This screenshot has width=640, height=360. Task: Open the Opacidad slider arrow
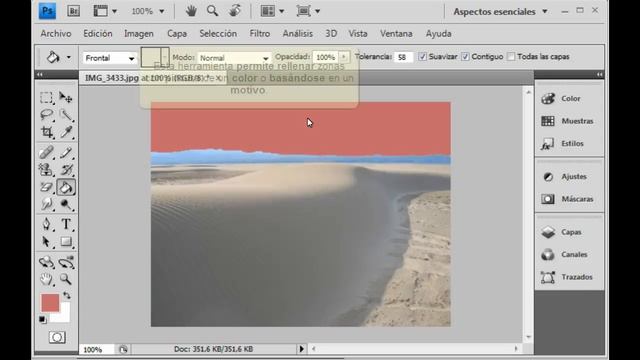coord(344,57)
